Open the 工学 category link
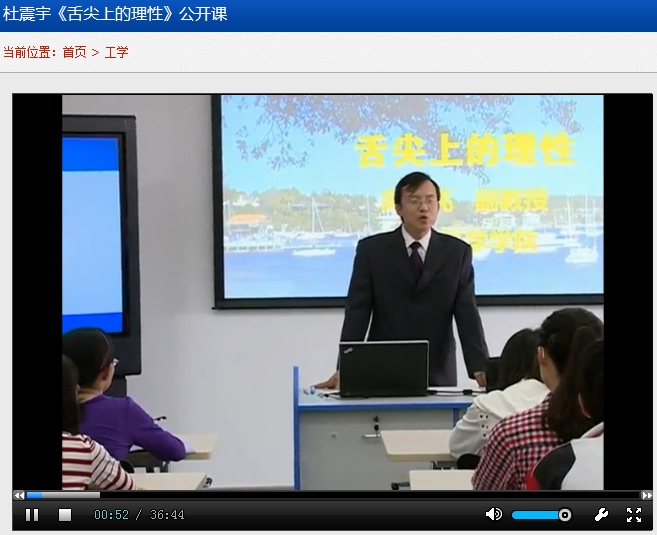Screen dimensions: 657x535 click(116, 52)
